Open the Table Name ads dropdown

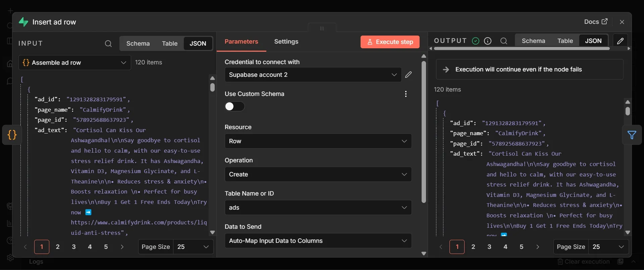click(318, 208)
